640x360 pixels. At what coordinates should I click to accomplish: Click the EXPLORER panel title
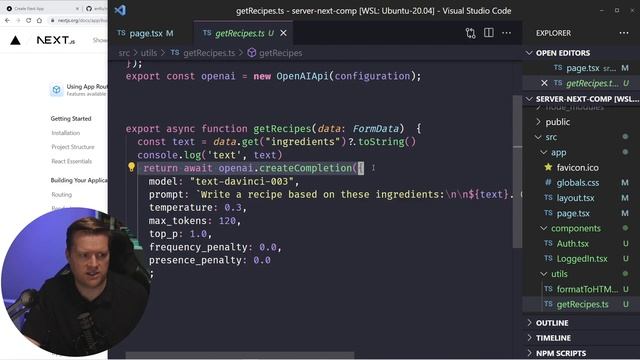[553, 33]
